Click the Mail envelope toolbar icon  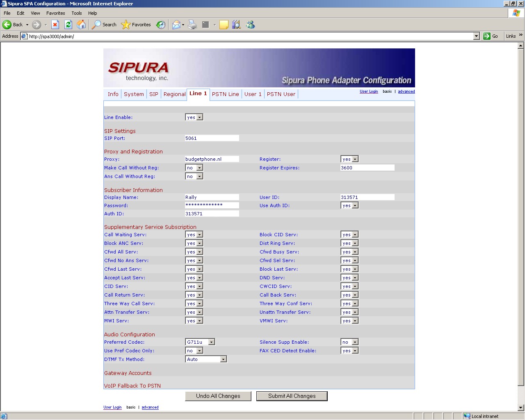[176, 25]
